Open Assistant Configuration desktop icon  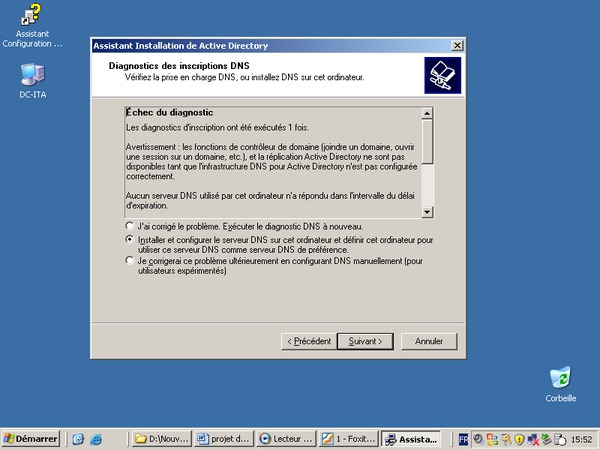[x=32, y=26]
